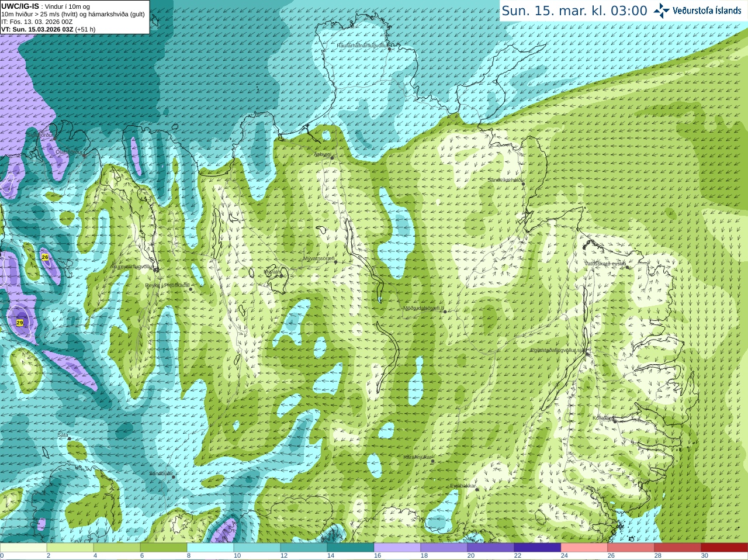This screenshot has height=560, width=748.
Task: Click the yellow gust marker labeled 29
Action: (20, 323)
